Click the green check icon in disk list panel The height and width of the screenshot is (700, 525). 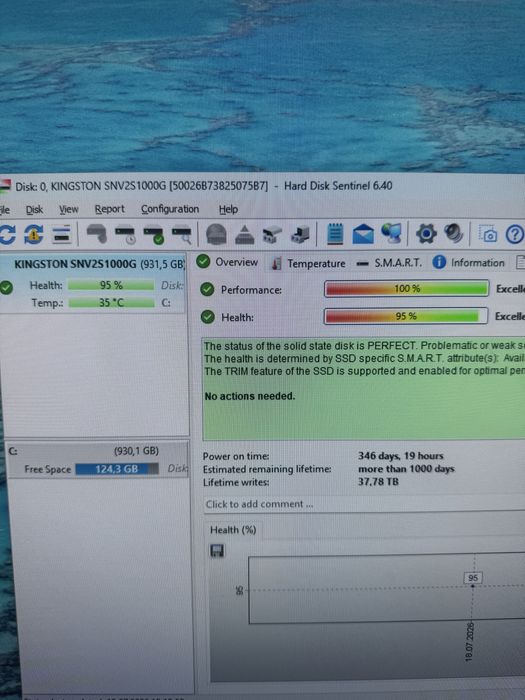[6, 288]
